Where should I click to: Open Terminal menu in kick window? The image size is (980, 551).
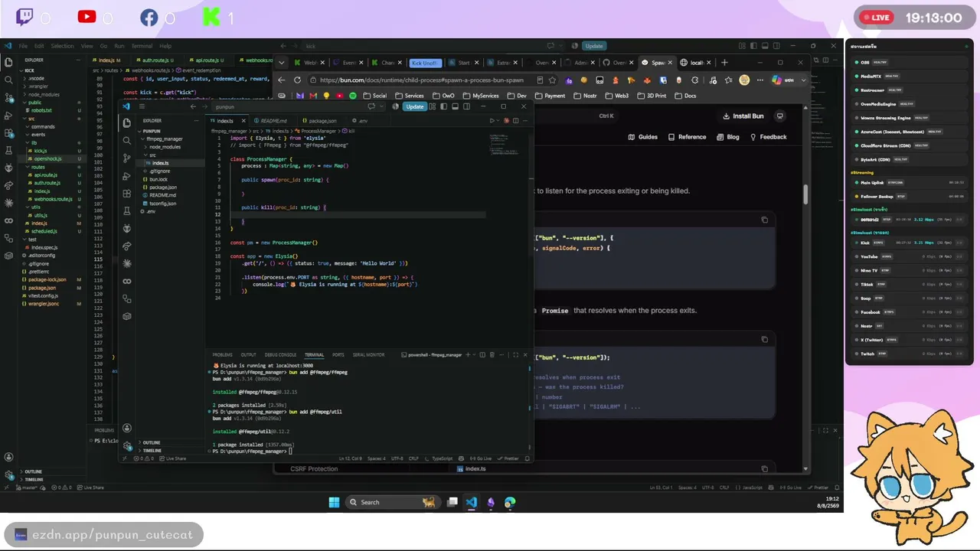click(x=142, y=46)
